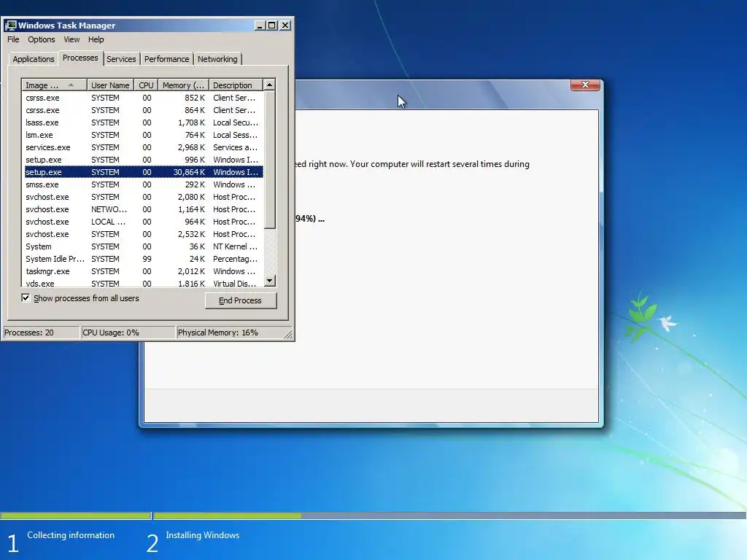Select the services.exe process row
747x560 pixels.
click(x=142, y=147)
